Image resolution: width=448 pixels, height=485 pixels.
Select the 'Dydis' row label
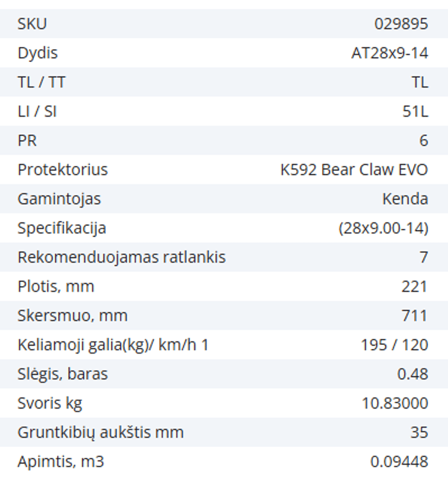pos(37,53)
